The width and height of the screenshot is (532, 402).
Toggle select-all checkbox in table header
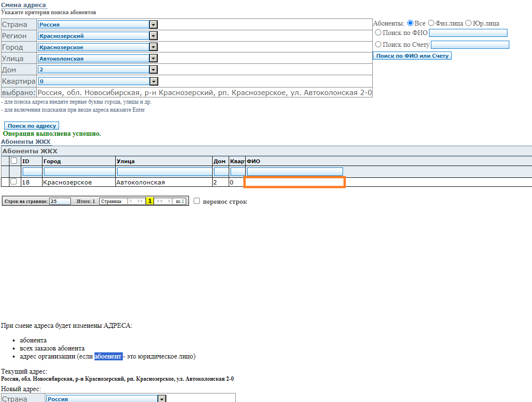tap(14, 161)
